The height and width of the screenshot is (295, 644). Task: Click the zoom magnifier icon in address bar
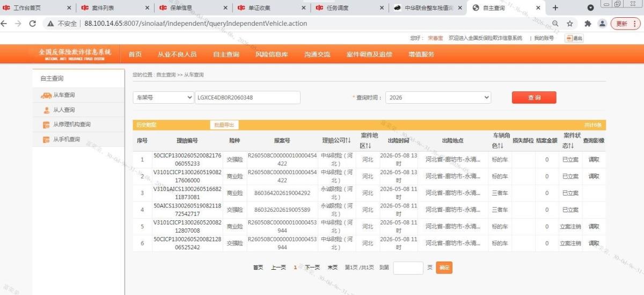[x=555, y=24]
